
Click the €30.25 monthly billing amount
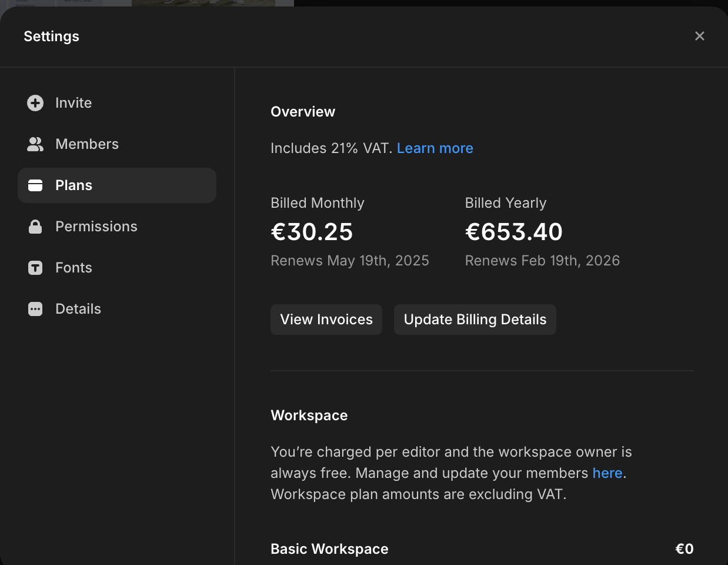pyautogui.click(x=312, y=232)
